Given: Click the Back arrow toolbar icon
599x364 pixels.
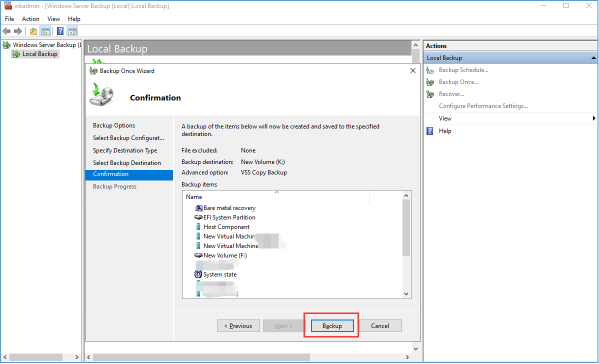Looking at the screenshot, I should coord(6,31).
